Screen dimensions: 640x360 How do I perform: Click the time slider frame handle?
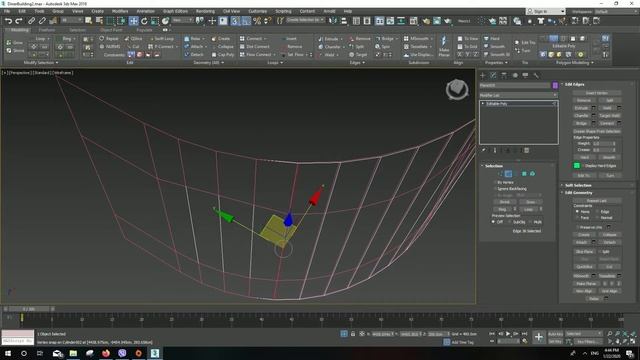click(29, 309)
